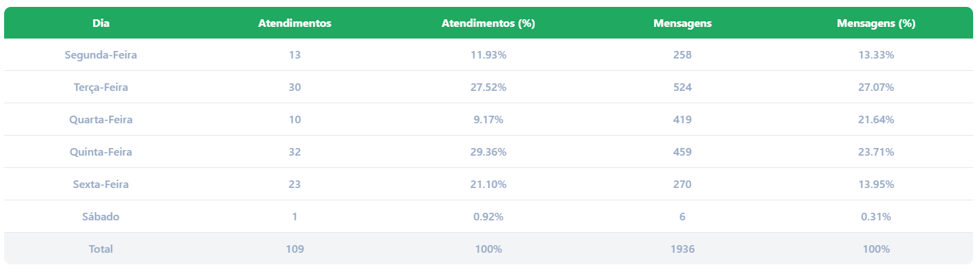Select the Segunda-Feira row label

coord(101,55)
